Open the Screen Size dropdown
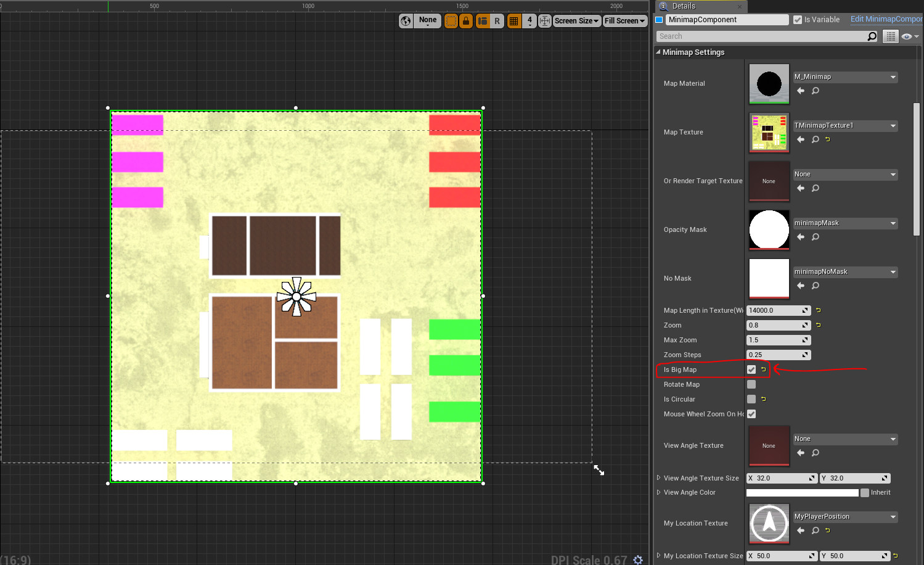Screen dimensions: 924x565 pyautogui.click(x=576, y=20)
